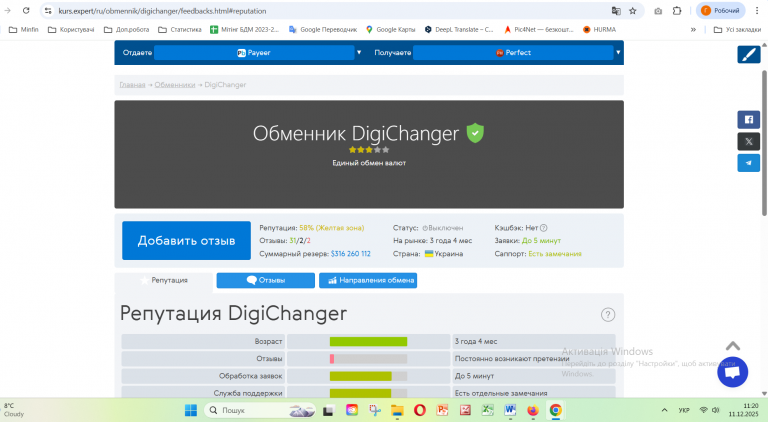Open the Усі закладки folder
The height and width of the screenshot is (422, 768).
coord(737,29)
